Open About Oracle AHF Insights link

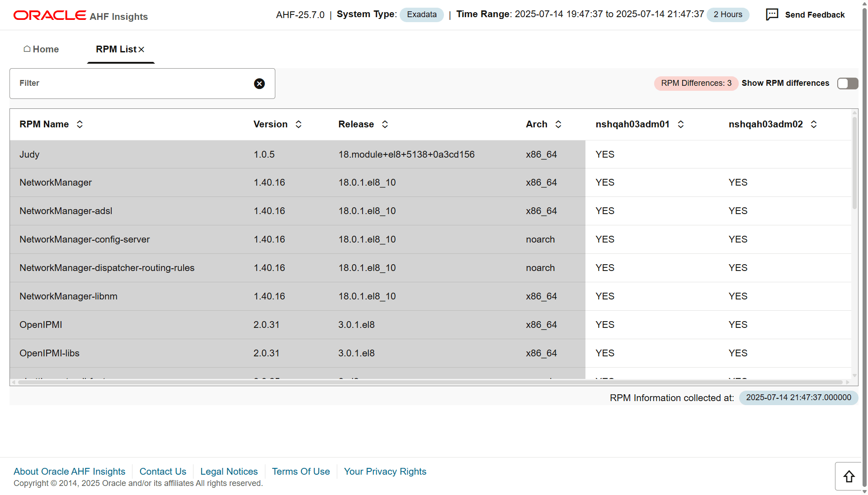(69, 472)
